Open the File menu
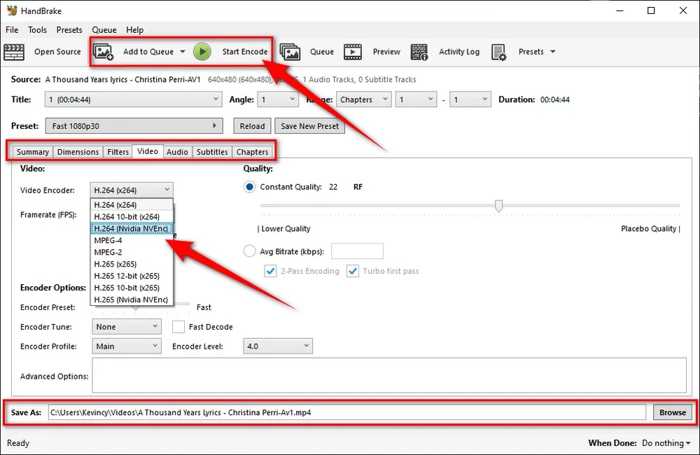 click(x=12, y=30)
